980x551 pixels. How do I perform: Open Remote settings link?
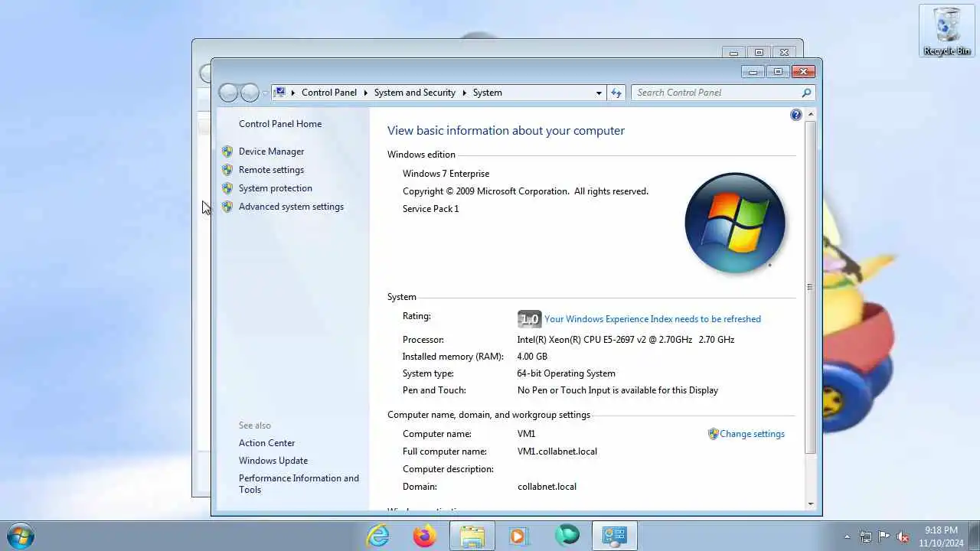(x=271, y=170)
